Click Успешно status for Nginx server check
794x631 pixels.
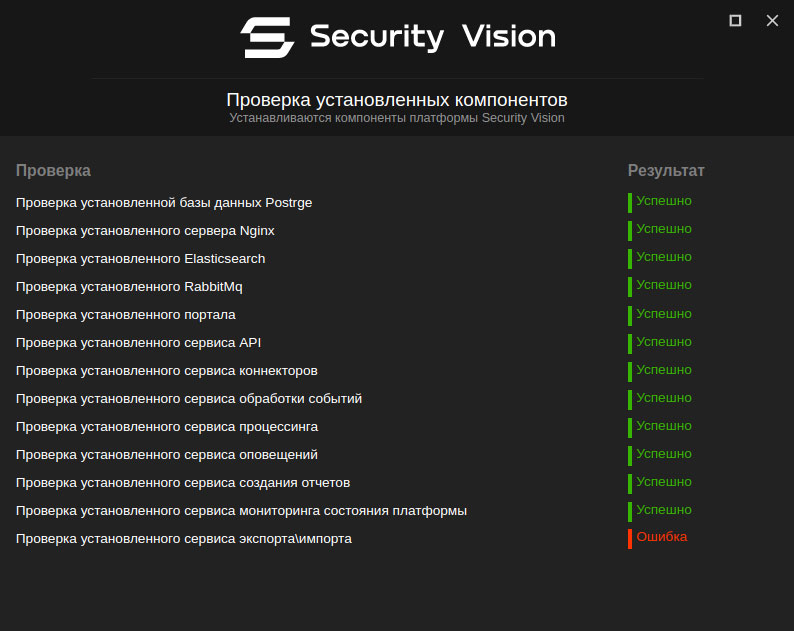(x=663, y=229)
